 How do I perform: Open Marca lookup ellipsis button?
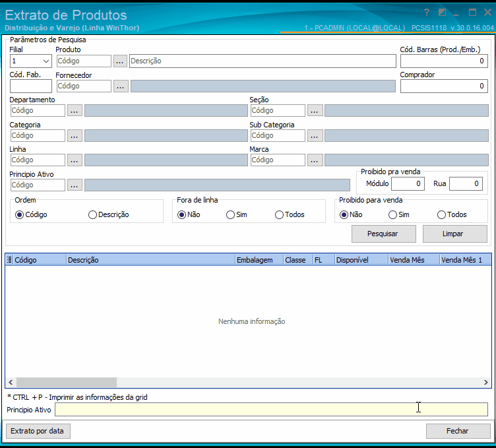[315, 160]
